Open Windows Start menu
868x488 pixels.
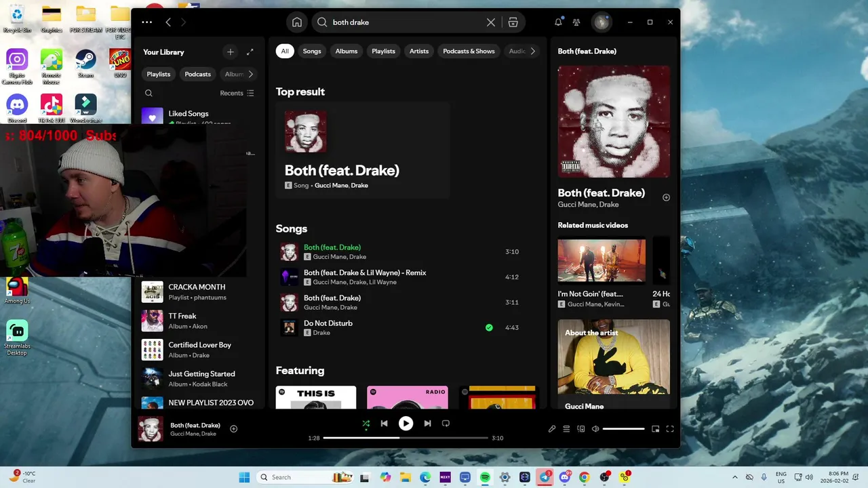(244, 477)
